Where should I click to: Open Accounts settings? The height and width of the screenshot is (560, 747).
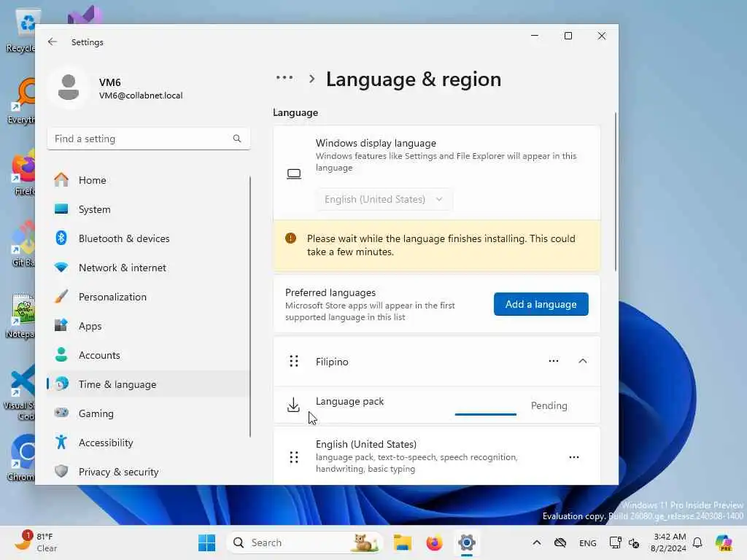[149, 355]
